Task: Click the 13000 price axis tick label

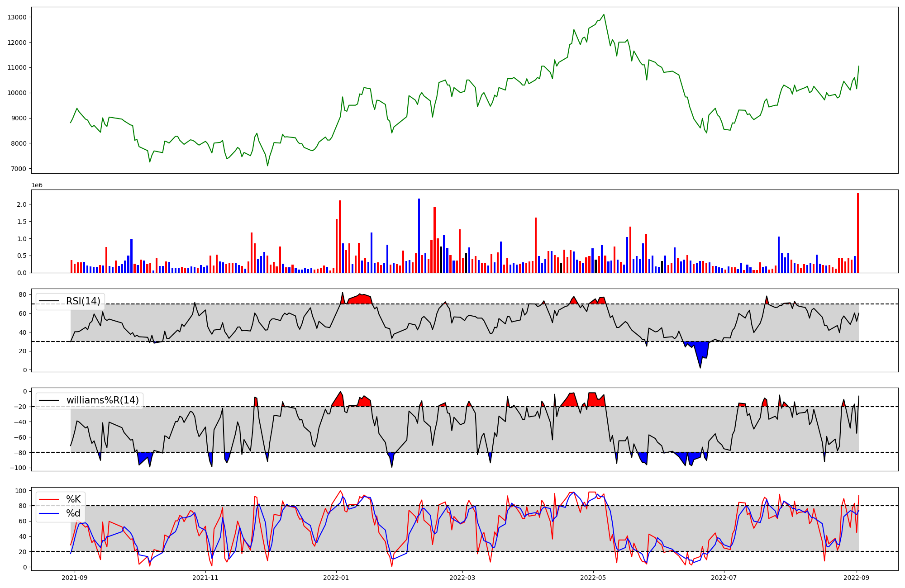Action: tap(17, 17)
